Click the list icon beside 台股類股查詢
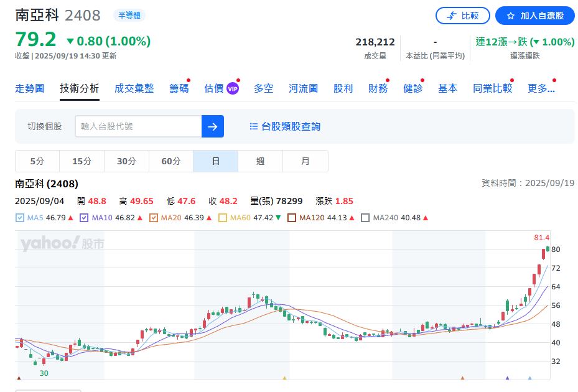Viewport: 578px width, 392px height. (x=253, y=126)
